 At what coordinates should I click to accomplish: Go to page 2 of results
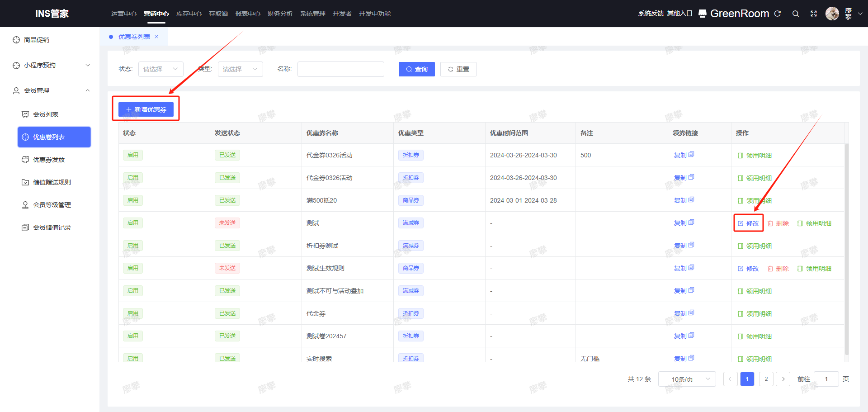click(x=766, y=379)
